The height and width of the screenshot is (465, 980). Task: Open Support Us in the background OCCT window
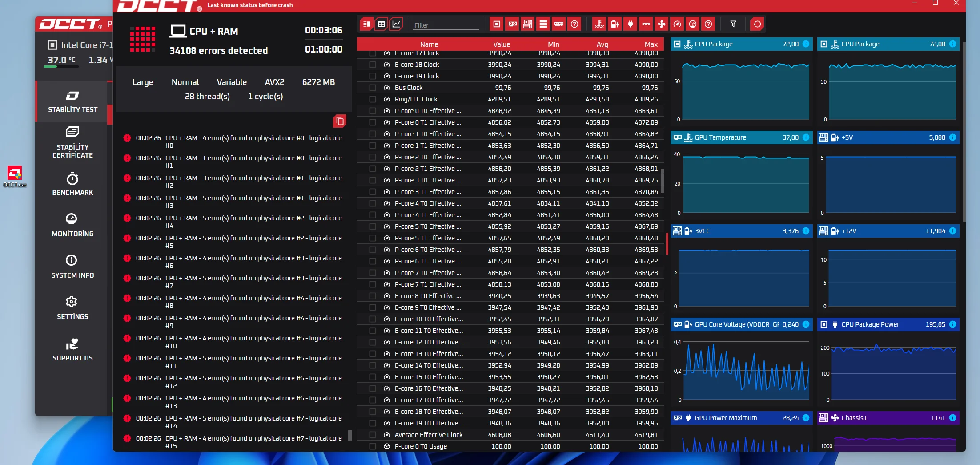72,350
